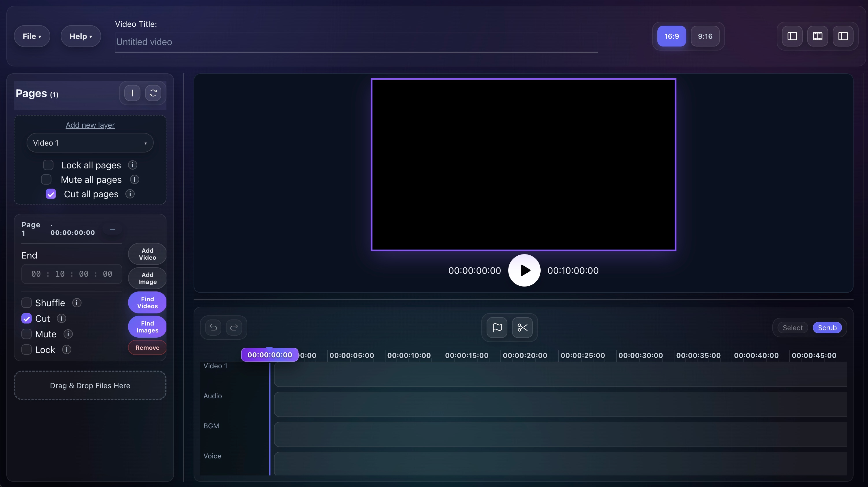Remove Page 1
This screenshot has height=487, width=868.
tap(147, 347)
